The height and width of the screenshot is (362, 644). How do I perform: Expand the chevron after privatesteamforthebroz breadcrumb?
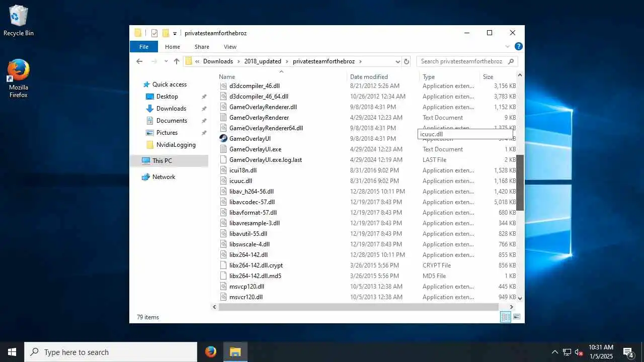(x=360, y=61)
